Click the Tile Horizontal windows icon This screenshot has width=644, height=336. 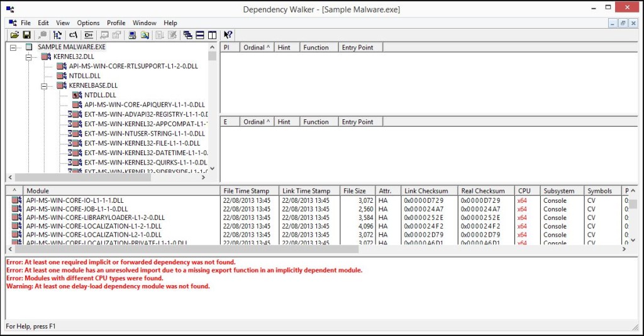(x=200, y=35)
